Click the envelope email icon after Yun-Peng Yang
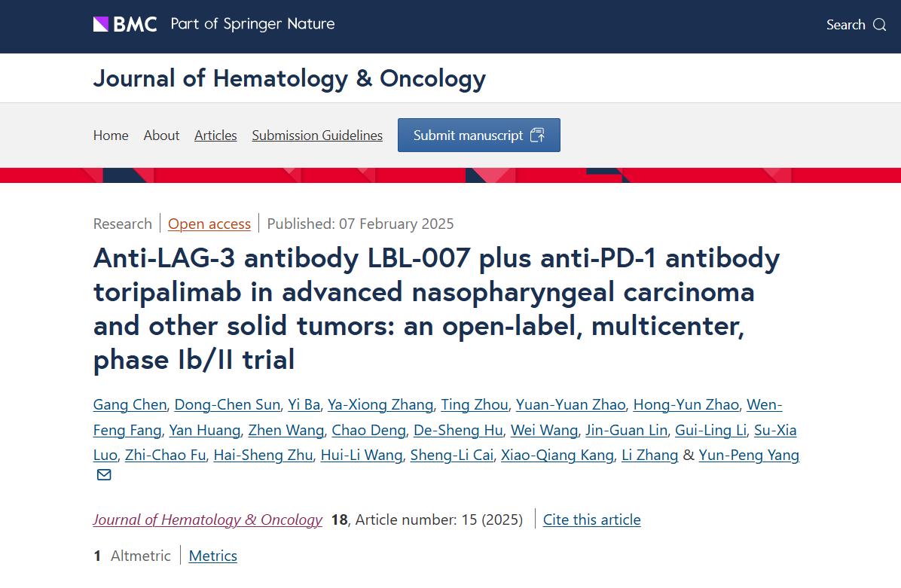 click(104, 475)
